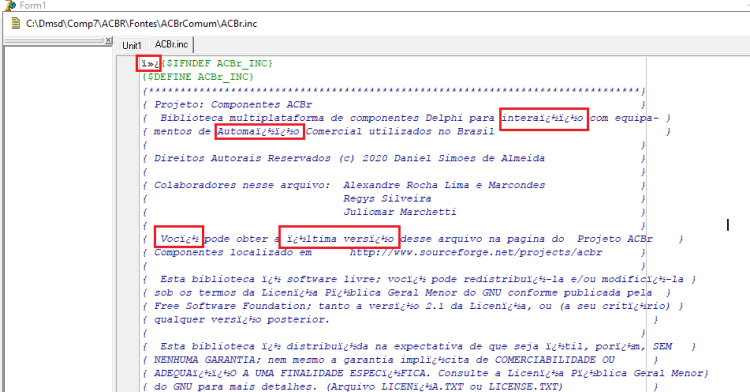This screenshot has height=392, width=750.
Task: Click 'Comercial utilizados no Brasil' text
Action: (x=400, y=131)
